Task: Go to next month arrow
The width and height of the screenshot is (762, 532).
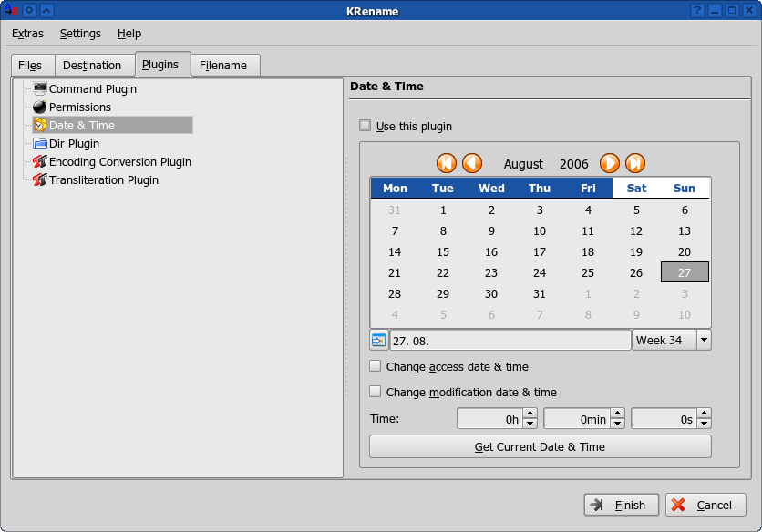Action: click(x=610, y=163)
